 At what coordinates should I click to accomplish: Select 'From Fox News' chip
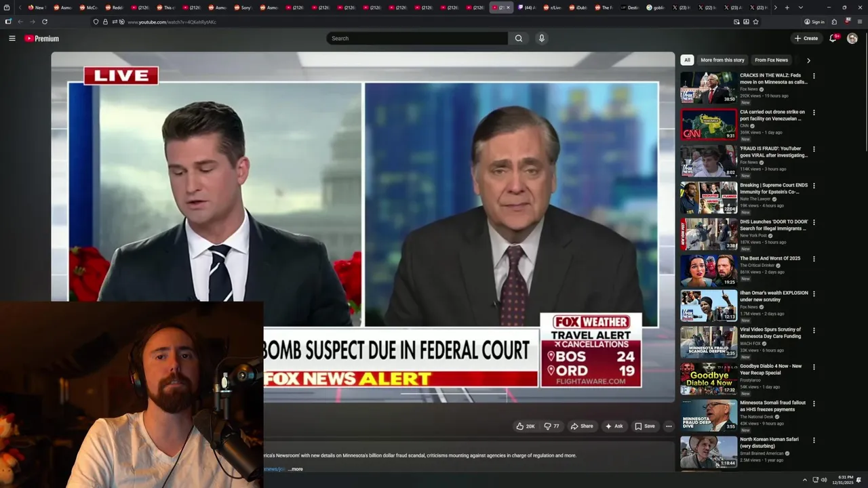point(771,60)
